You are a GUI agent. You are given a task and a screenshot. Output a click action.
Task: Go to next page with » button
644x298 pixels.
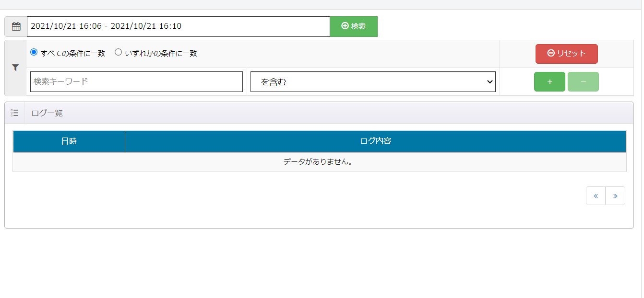(616, 196)
